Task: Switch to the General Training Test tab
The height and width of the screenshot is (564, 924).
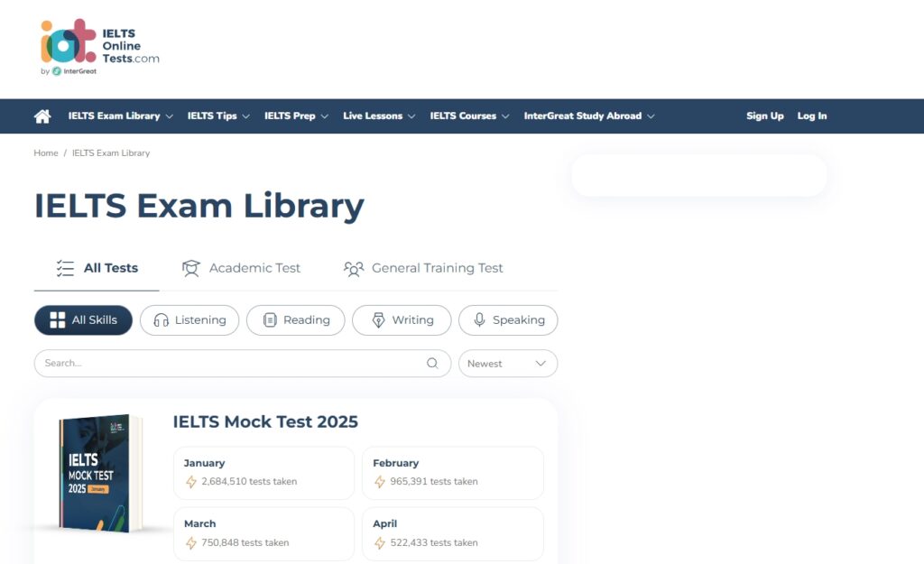Action: click(x=423, y=268)
